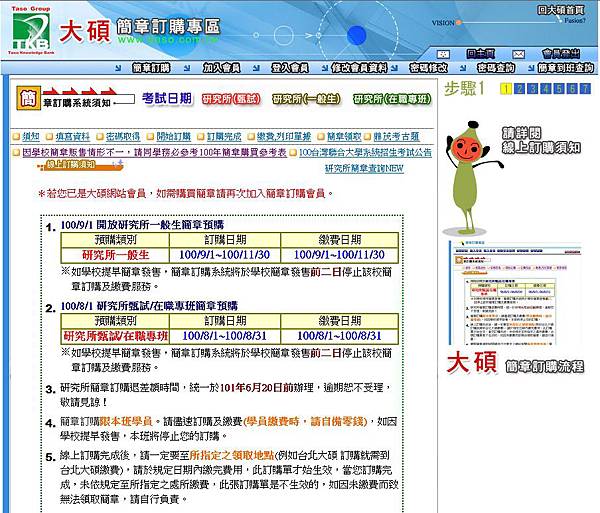Click bullet icon beside 因學校簡章販售情形不一
The height and width of the screenshot is (513, 600).
[16, 153]
